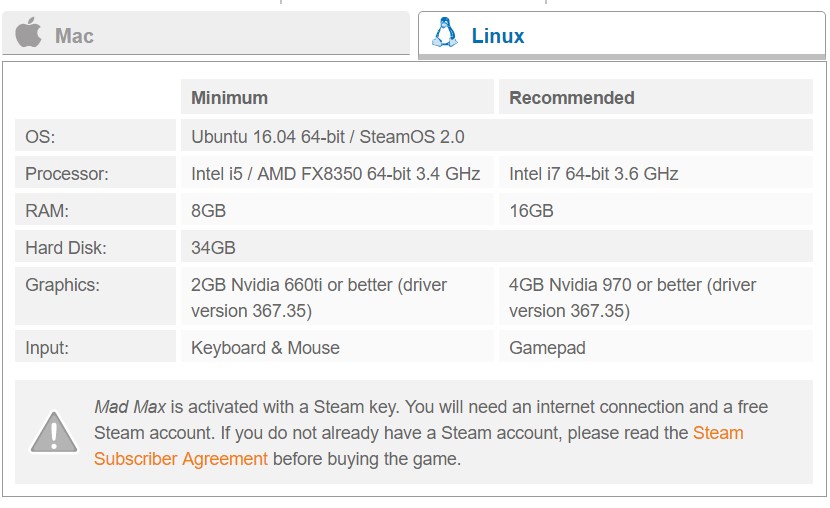
Task: Click the RAM: row label
Action: pyautogui.click(x=95, y=211)
